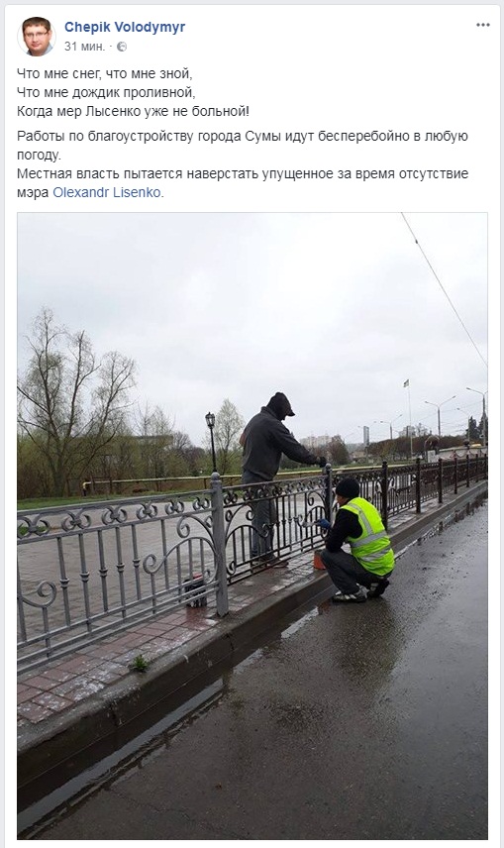
Task: Click the 'Местная власть пытается наверстать' sentence
Action: (x=243, y=183)
